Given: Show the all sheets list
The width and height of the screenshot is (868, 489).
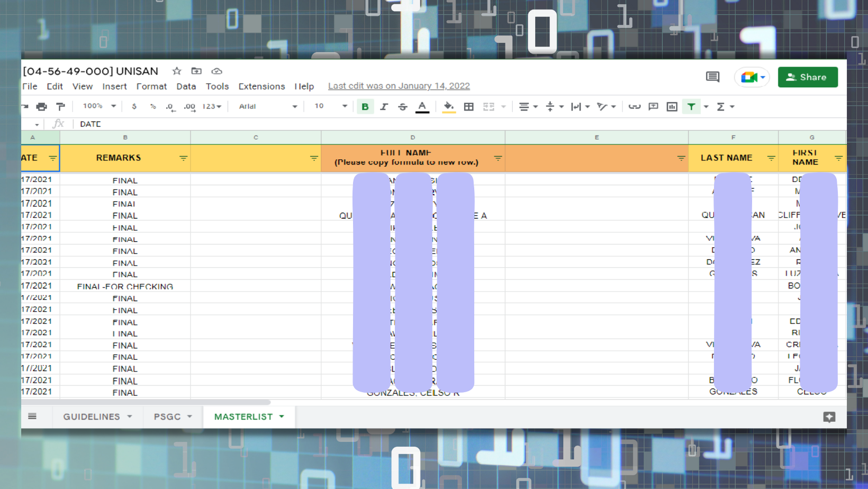Looking at the screenshot, I should click(x=32, y=416).
